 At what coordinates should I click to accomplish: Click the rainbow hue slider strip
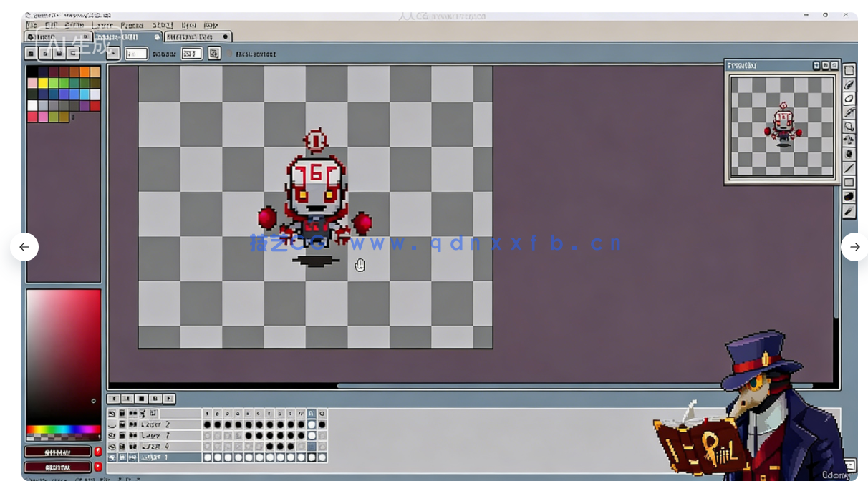[x=63, y=430]
